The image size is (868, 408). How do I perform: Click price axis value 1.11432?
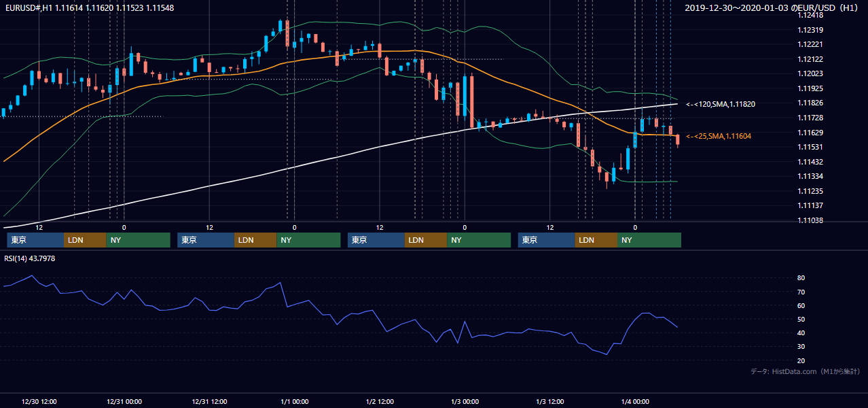tap(810, 162)
